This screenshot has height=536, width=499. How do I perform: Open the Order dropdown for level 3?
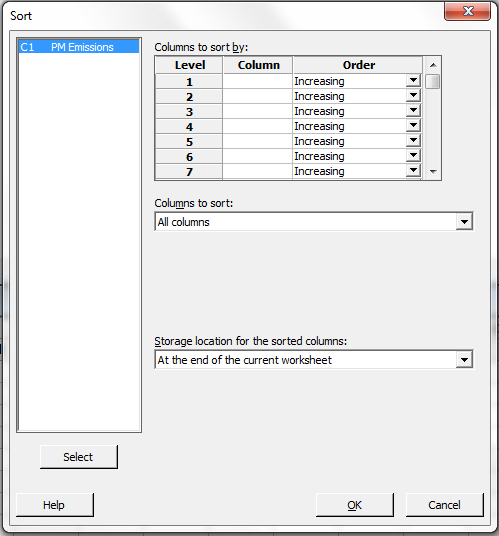(413, 111)
